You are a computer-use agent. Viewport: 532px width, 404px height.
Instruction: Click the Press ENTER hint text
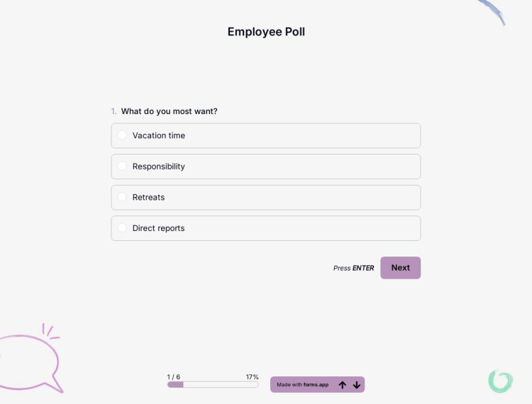tap(353, 268)
